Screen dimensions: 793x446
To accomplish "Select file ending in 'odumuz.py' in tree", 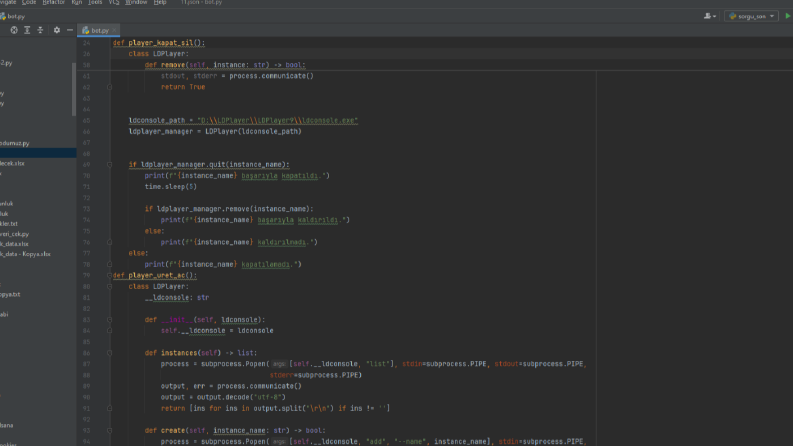I will coord(15,143).
